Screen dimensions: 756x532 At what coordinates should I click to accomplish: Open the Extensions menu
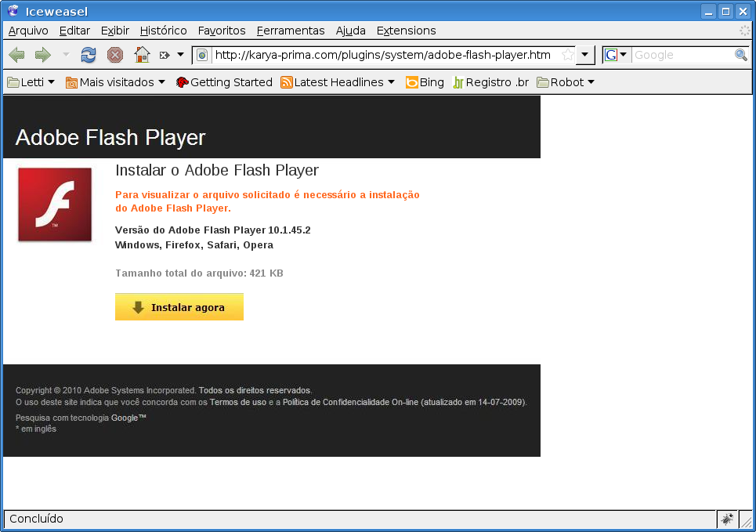pos(407,31)
